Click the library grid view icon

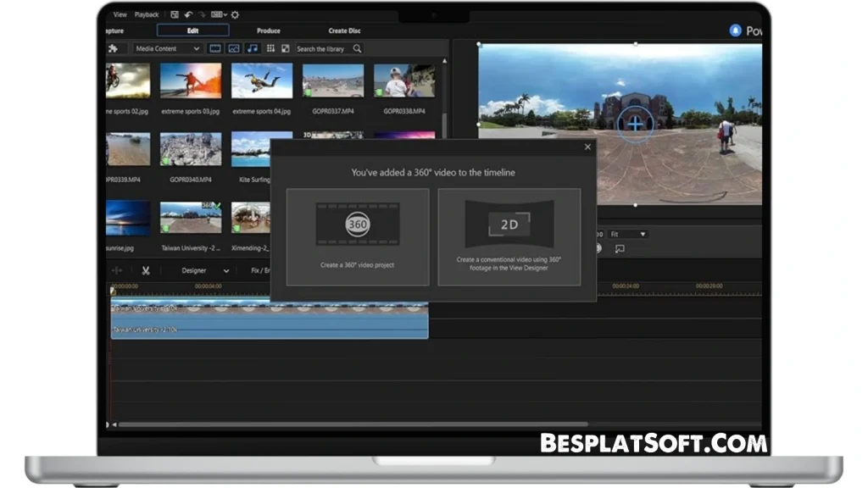coord(270,49)
